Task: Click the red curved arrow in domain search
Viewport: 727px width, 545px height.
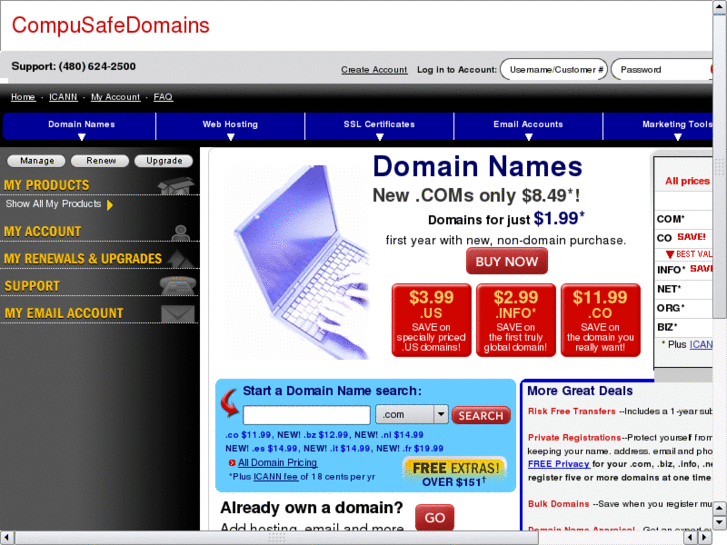Action: click(x=230, y=403)
